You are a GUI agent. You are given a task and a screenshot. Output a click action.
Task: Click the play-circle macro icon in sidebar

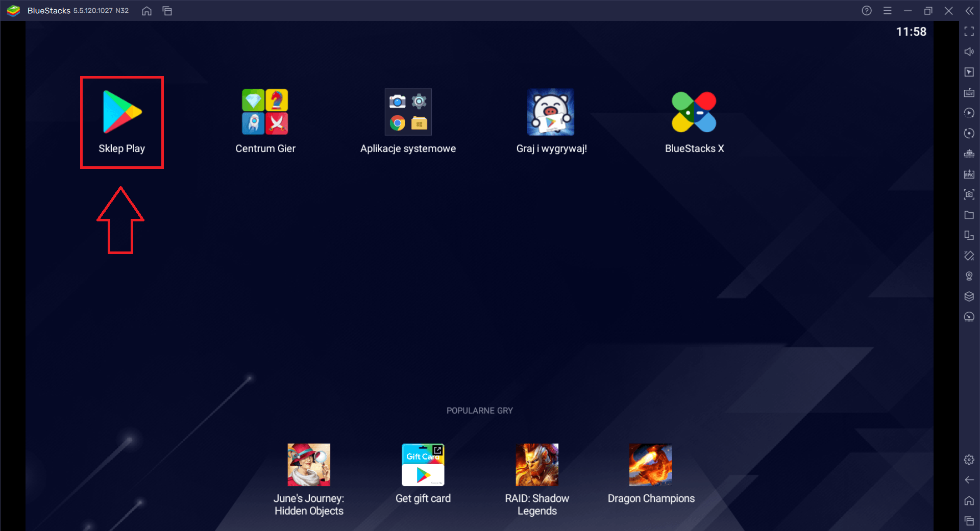click(x=969, y=113)
